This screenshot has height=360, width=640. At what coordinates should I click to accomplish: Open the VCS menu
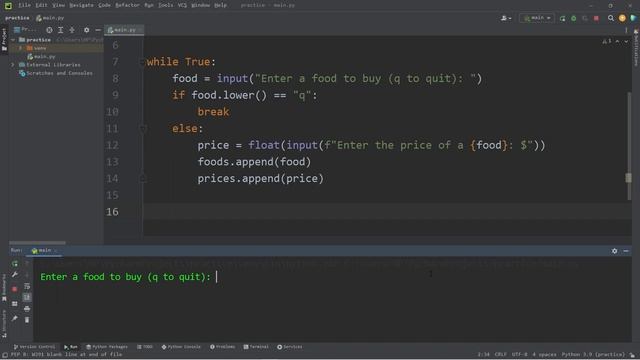[182, 5]
